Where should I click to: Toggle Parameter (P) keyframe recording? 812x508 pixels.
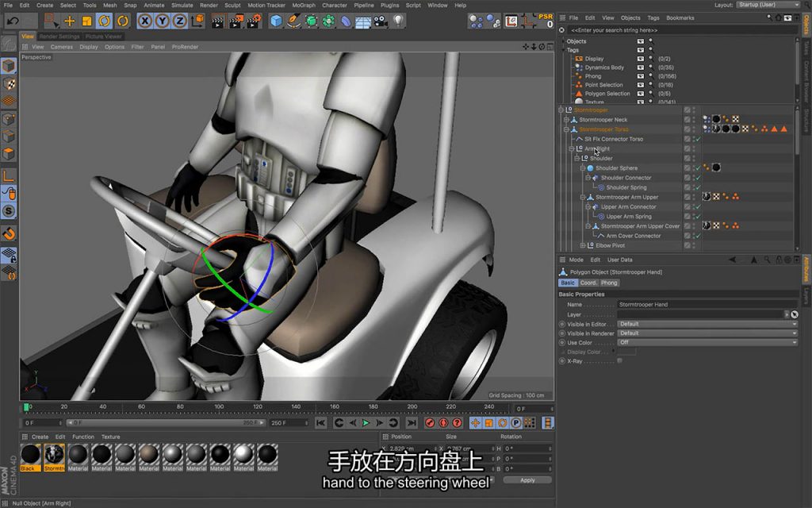point(515,423)
